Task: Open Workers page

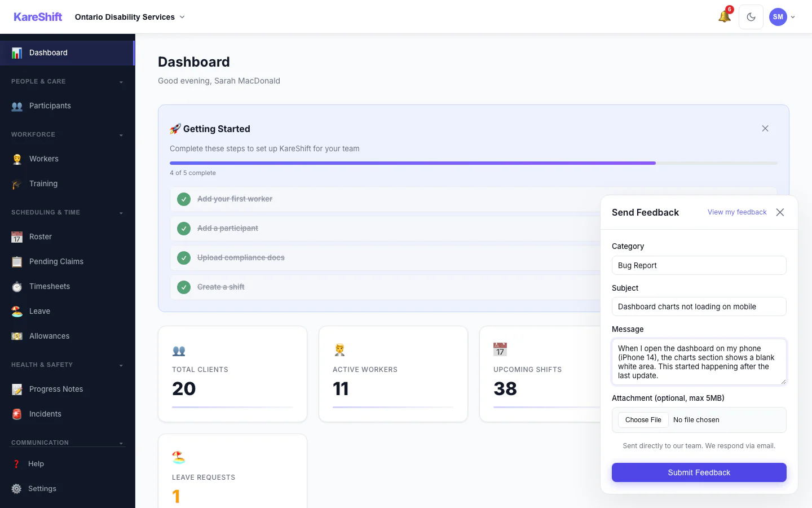Action: (67, 159)
